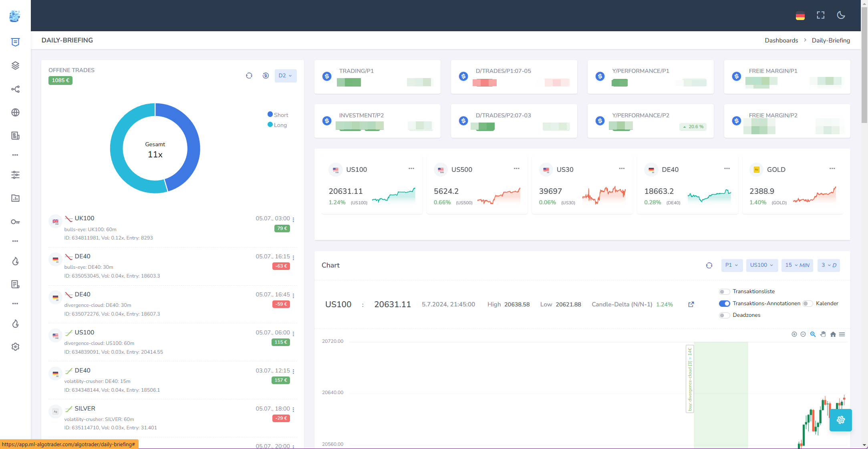Refresh the Offene Trades panel
Screen dimensions: 868x449
point(249,76)
